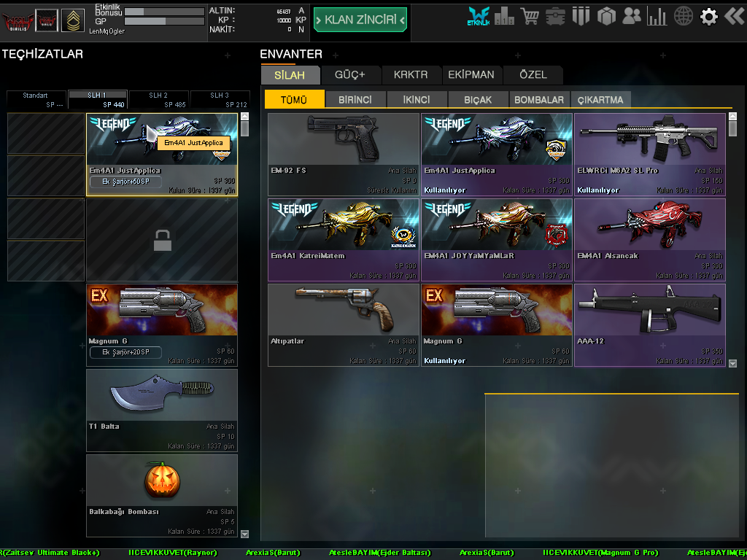
Task: Select the SLH 2 loadout tab
Action: tap(158, 100)
